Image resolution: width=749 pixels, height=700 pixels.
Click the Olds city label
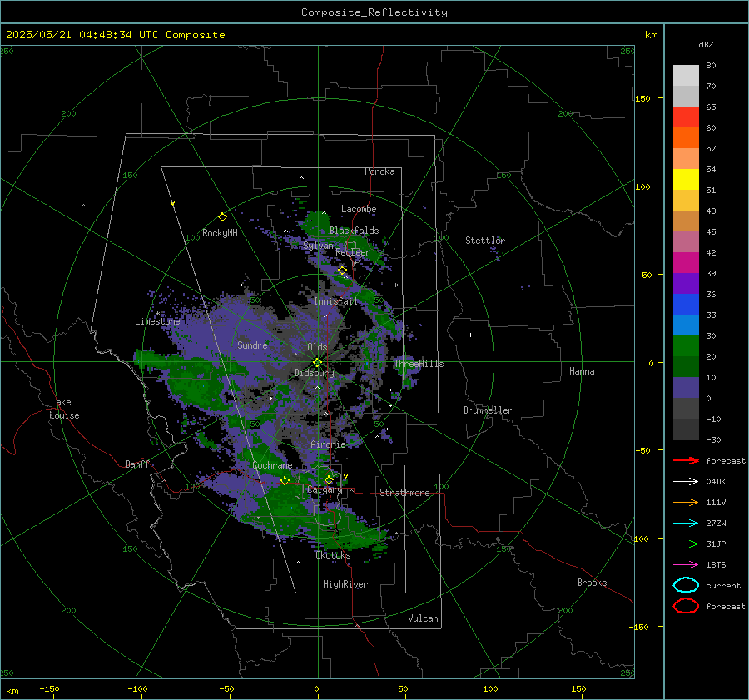coord(317,347)
